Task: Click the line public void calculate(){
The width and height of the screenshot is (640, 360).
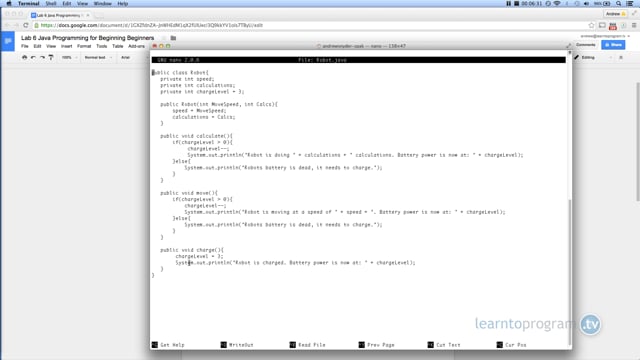Action: [x=196, y=136]
